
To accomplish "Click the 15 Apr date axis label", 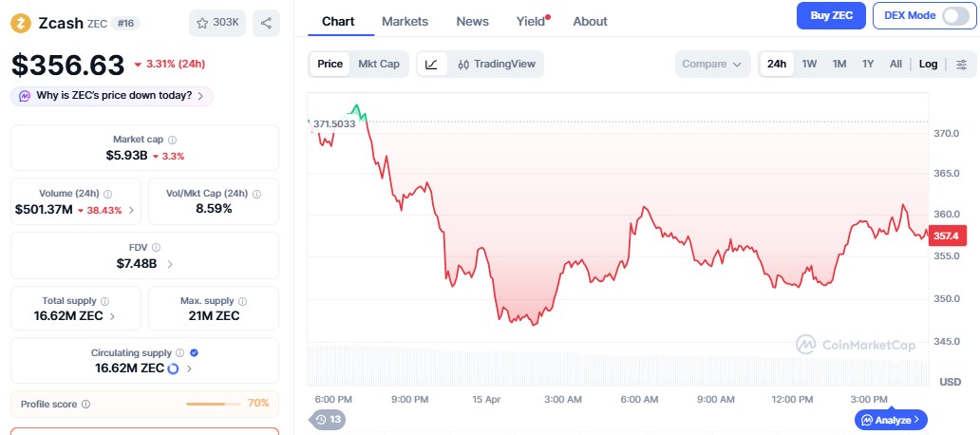I will pos(485,399).
